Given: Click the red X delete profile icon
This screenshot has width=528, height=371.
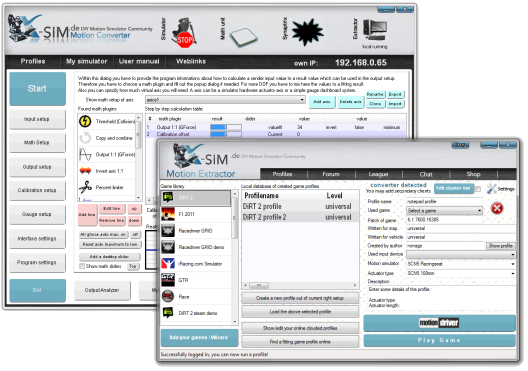Looking at the screenshot, I should pos(497,208).
